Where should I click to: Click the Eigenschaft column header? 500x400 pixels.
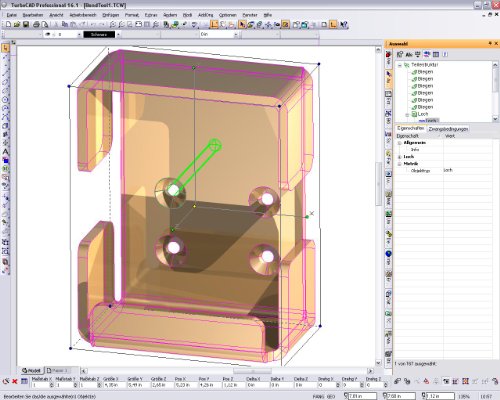419,136
